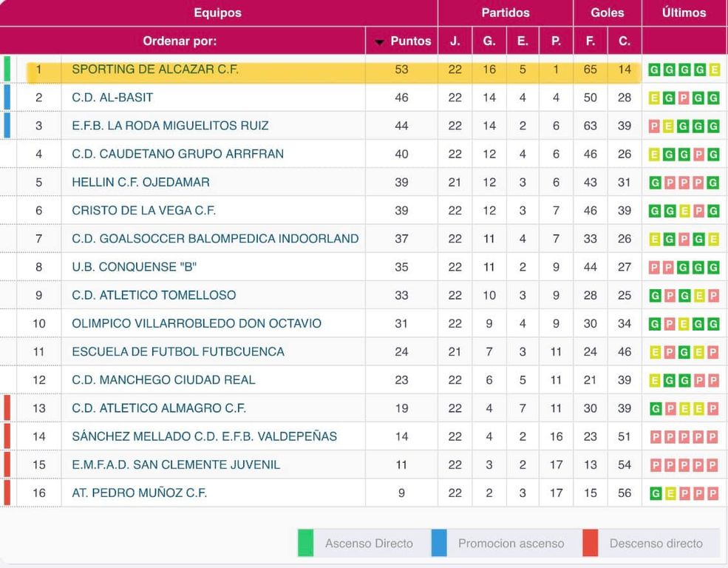Viewport: 728px width, 568px height.
Task: Sort table by G. wins column
Action: 489,41
